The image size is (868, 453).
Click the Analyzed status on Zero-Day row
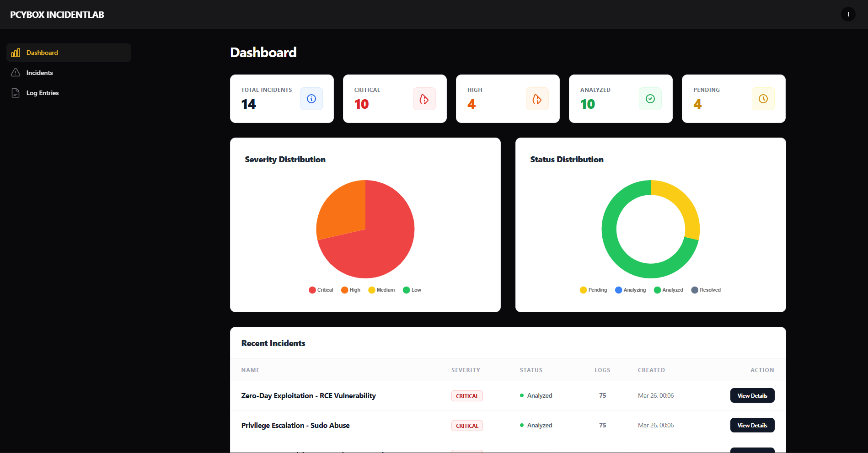(536, 395)
